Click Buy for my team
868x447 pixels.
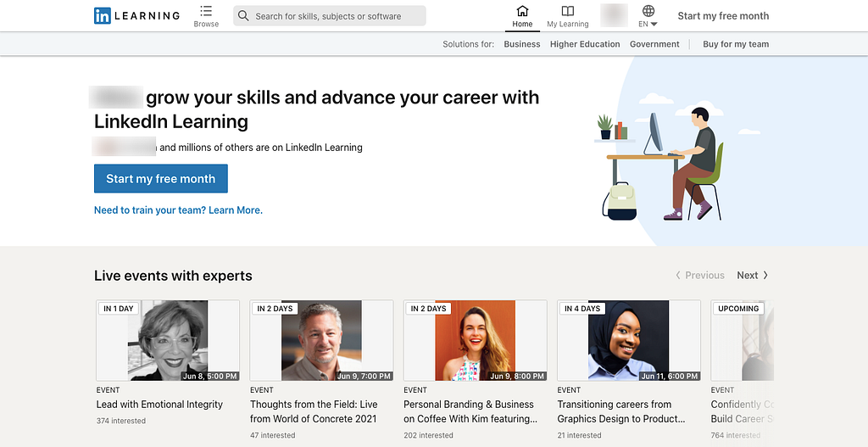click(x=736, y=44)
